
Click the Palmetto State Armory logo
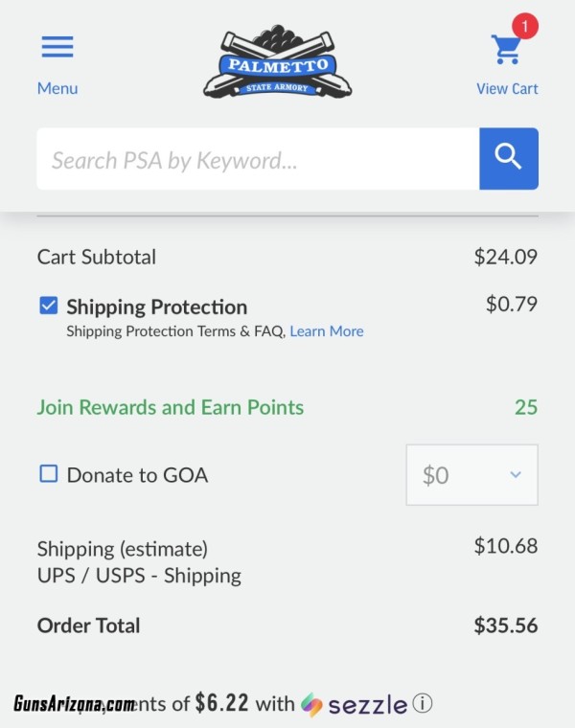277,61
